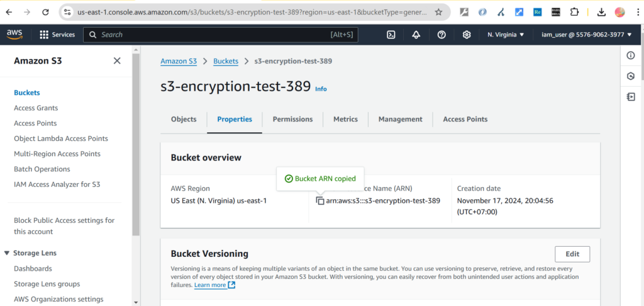Open browser downloads icon

point(601,12)
